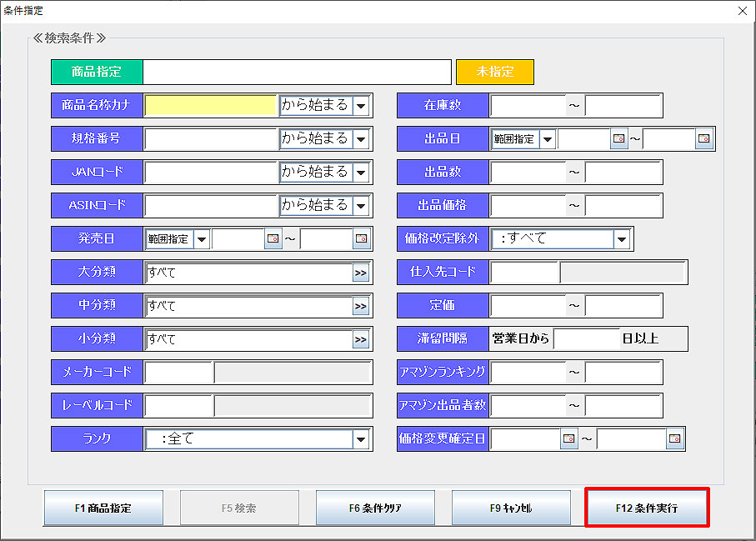Open the ランク dropdown list
This screenshot has width=756, height=541.
tap(360, 438)
